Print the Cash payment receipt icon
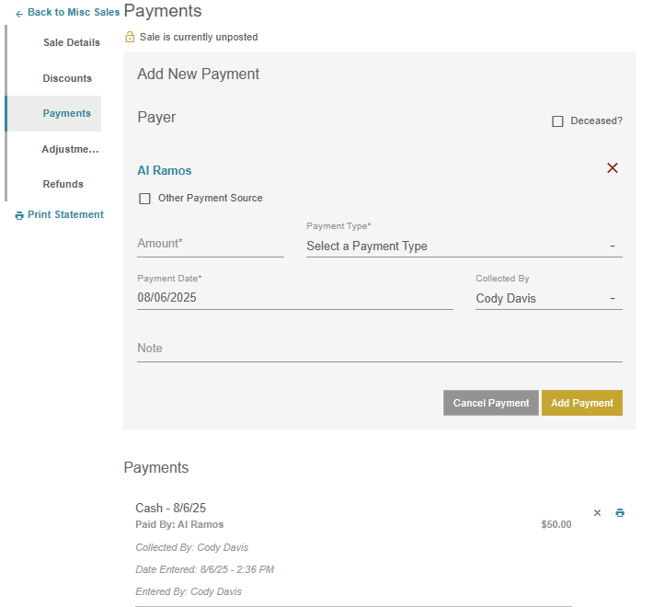This screenshot has height=607, width=653. (x=620, y=513)
